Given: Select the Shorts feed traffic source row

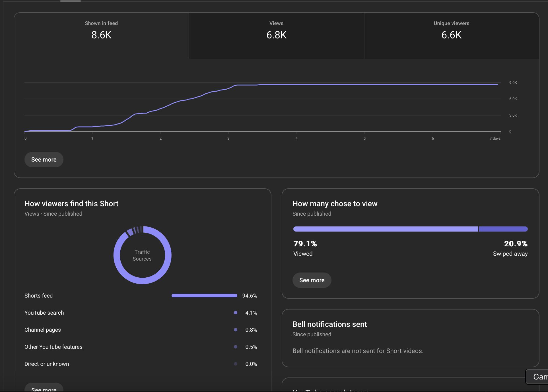Looking at the screenshot, I should point(141,296).
